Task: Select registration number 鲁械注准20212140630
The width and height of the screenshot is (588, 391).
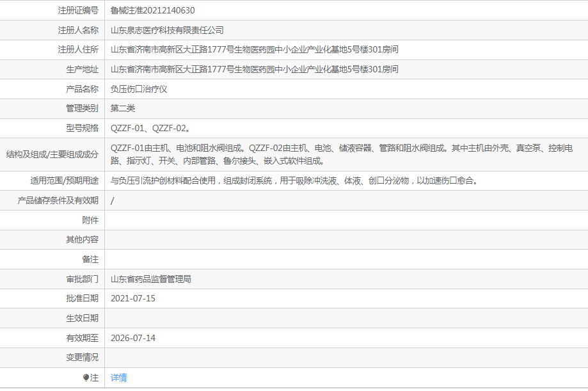Action: coord(153,10)
